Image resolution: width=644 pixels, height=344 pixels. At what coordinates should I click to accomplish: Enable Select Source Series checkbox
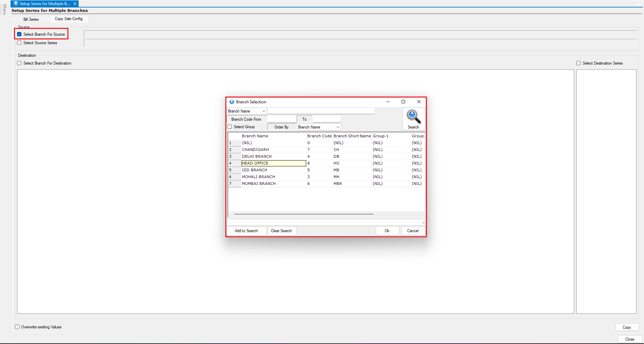tap(19, 43)
